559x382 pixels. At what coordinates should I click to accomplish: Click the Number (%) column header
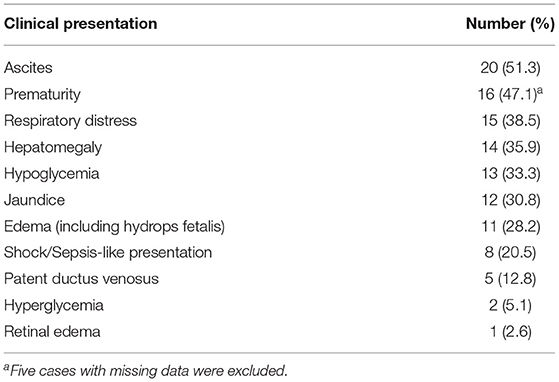pyautogui.click(x=510, y=24)
